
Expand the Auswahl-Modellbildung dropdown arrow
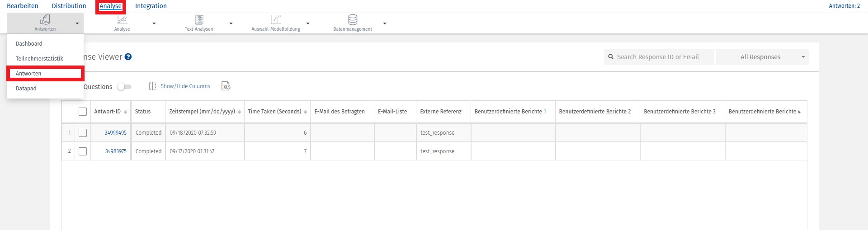pos(308,23)
